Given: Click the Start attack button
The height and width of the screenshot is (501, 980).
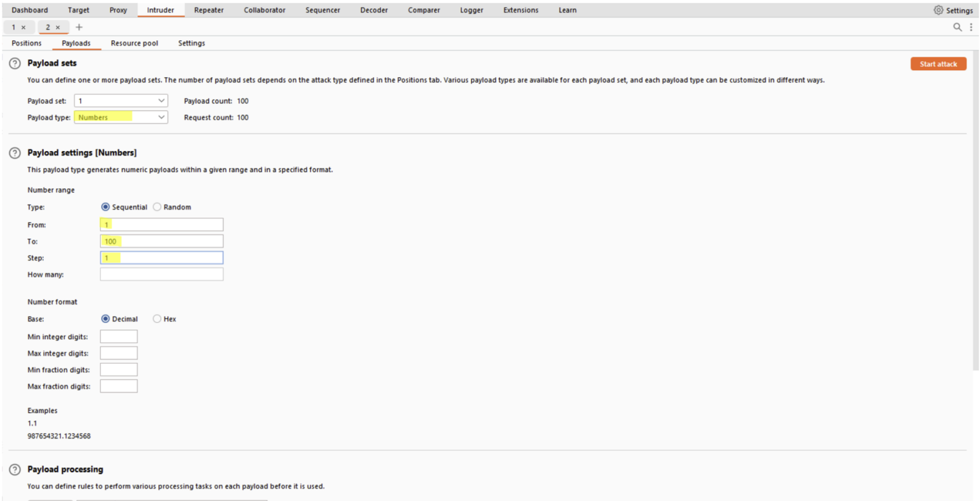Looking at the screenshot, I should (x=938, y=63).
